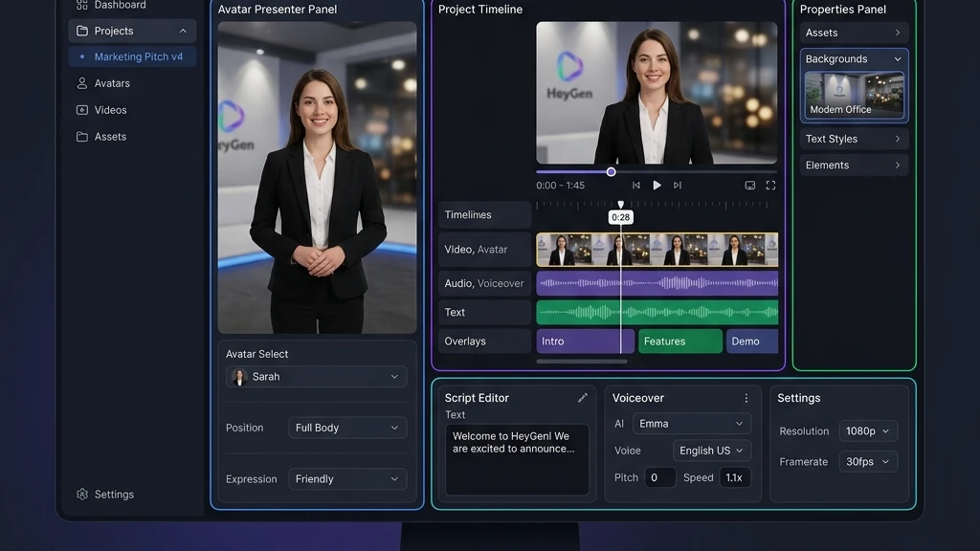Click the 0:00 - 1:45 time readout
The height and width of the screenshot is (551, 980).
560,186
